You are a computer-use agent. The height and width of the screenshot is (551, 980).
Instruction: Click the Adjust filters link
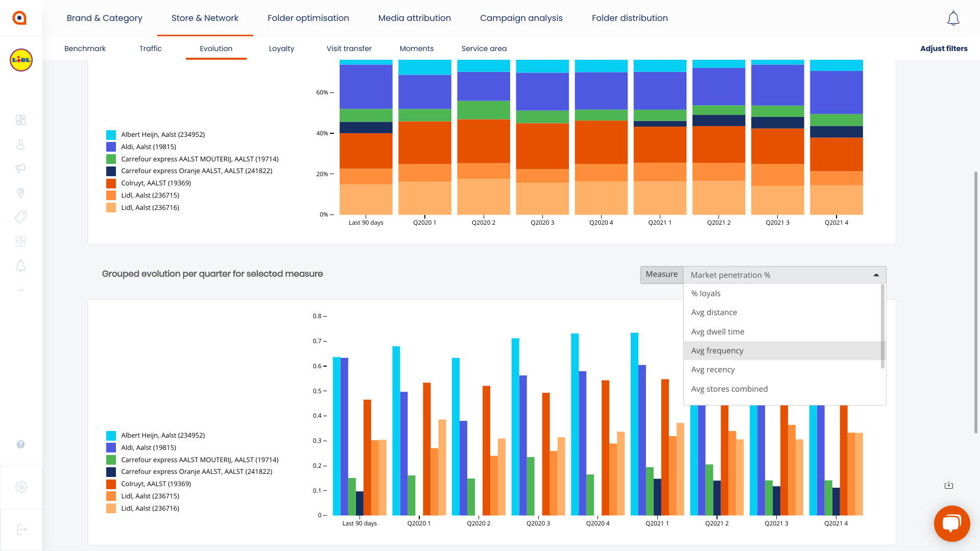(x=944, y=49)
